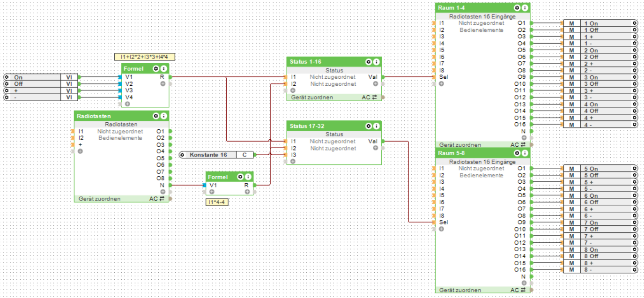The height and width of the screenshot is (298, 644).
Task: Click Gerät zuordnen on Status 1-16 block
Action: (312, 97)
